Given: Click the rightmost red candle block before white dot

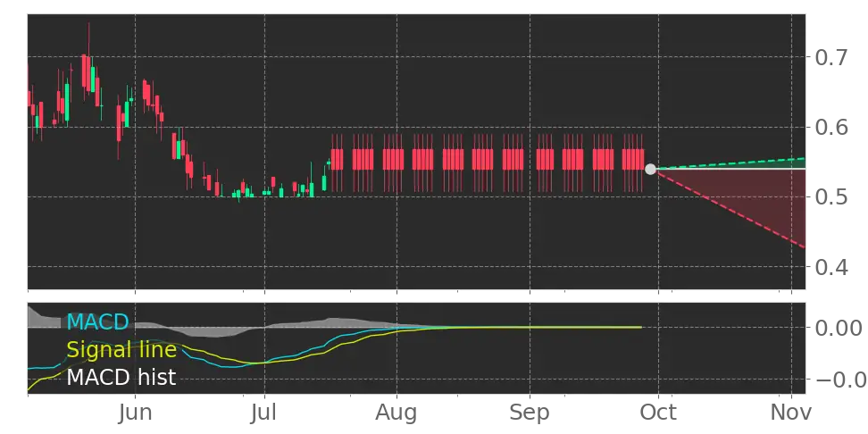Looking at the screenshot, I should (x=632, y=159).
